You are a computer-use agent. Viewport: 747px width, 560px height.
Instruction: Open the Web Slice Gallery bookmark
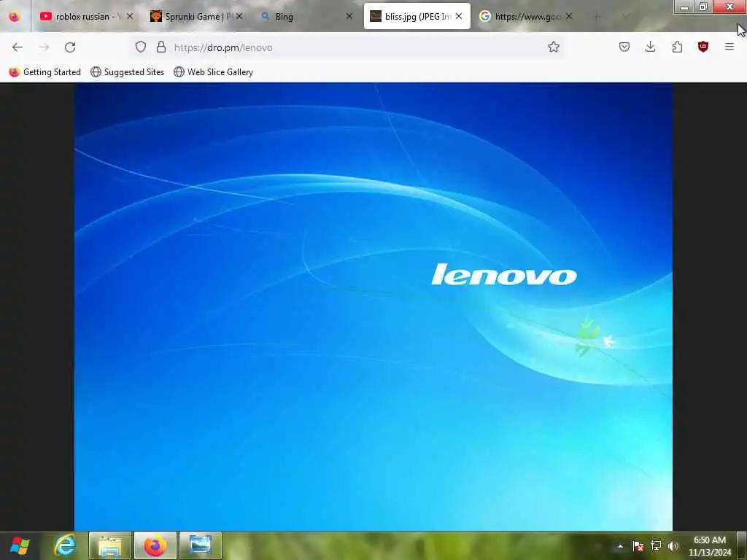214,72
